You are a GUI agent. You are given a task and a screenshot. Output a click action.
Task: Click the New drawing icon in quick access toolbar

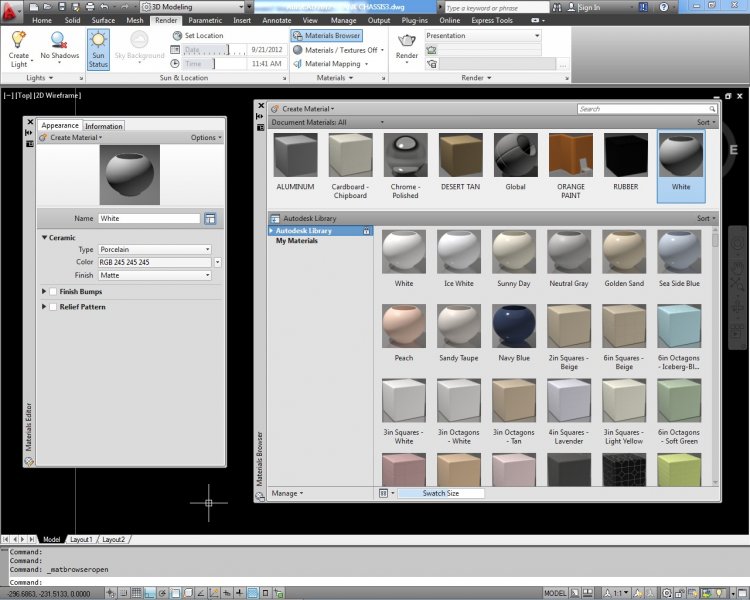tap(33, 7)
